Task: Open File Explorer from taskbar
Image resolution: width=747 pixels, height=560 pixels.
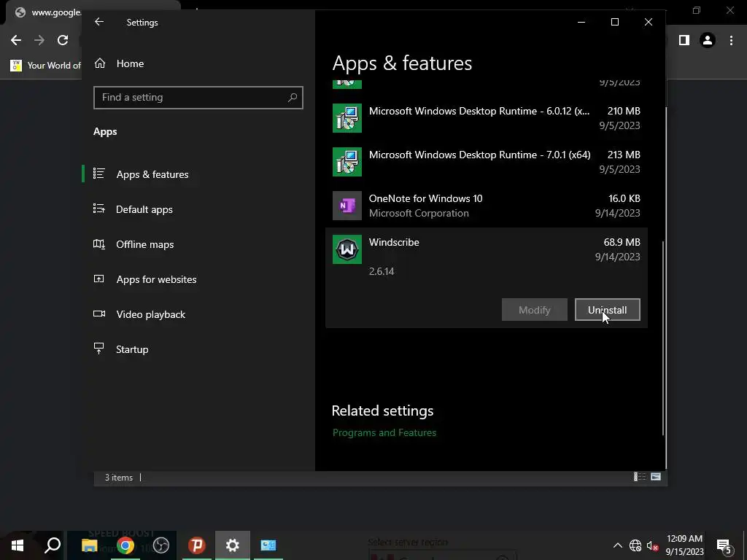Action: pyautogui.click(x=90, y=545)
